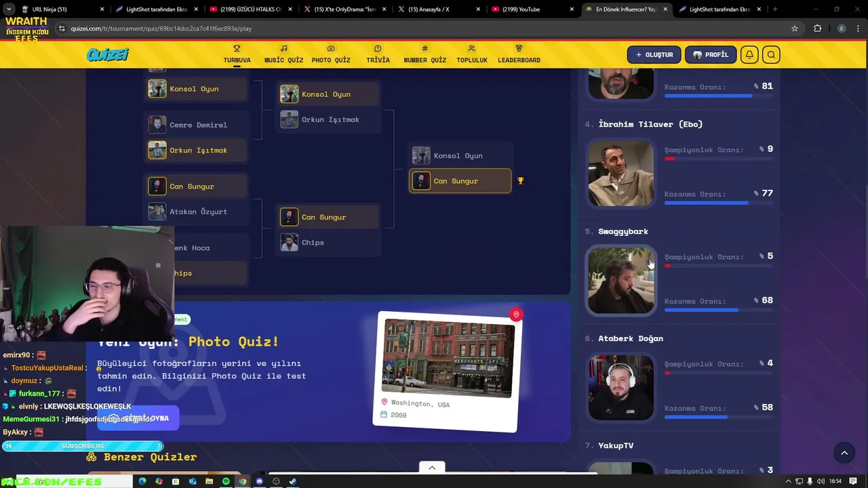The image size is (868, 488).
Task: Go to Photo Quiz in navbar
Action: [x=331, y=54]
